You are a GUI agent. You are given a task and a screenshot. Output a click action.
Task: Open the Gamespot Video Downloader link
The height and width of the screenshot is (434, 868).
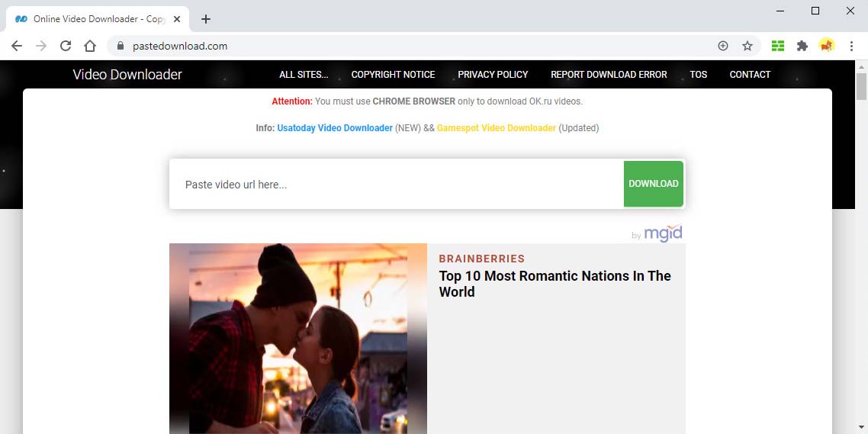496,128
